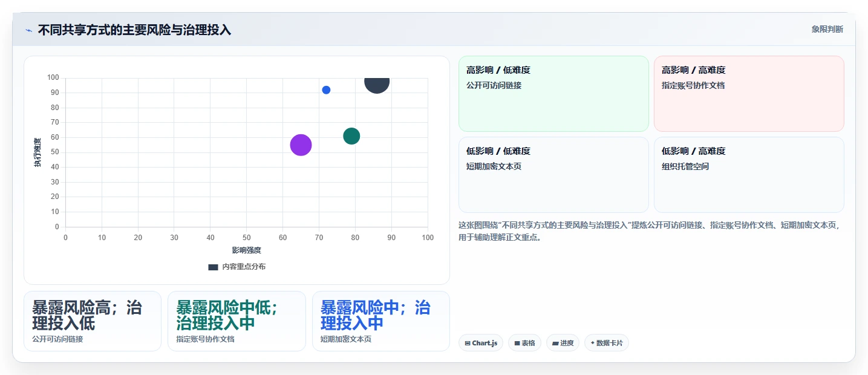The height and width of the screenshot is (375, 868).
Task: Click the 数据卡片 tag chip
Action: (607, 343)
